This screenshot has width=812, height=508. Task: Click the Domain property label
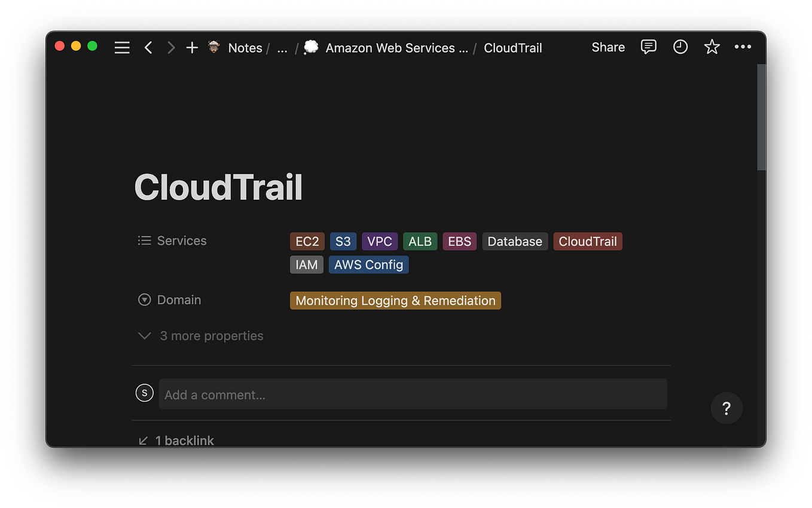[x=169, y=300]
